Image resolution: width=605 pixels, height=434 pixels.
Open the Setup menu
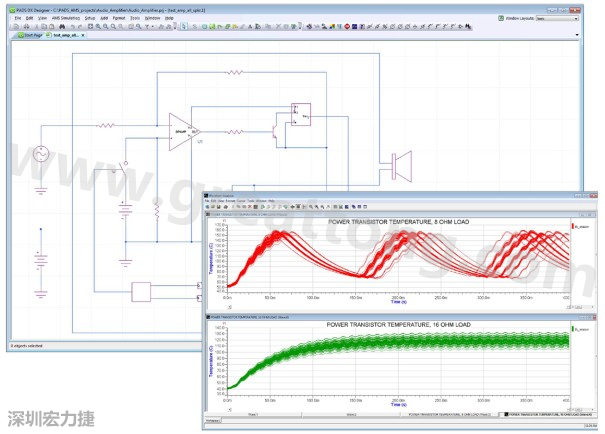click(90, 18)
